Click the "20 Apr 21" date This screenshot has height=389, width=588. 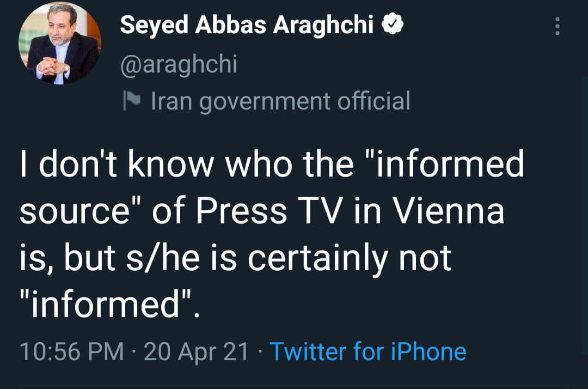[196, 351]
